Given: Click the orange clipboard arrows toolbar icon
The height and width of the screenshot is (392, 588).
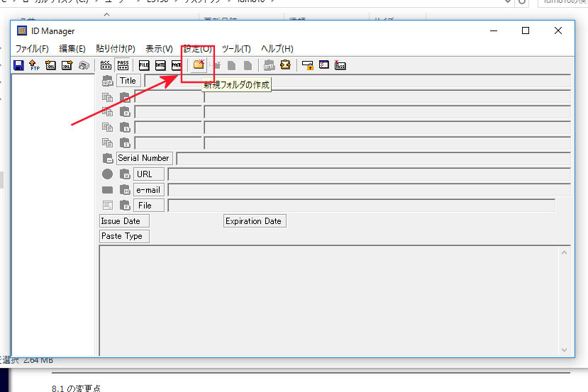Looking at the screenshot, I should tap(285, 65).
